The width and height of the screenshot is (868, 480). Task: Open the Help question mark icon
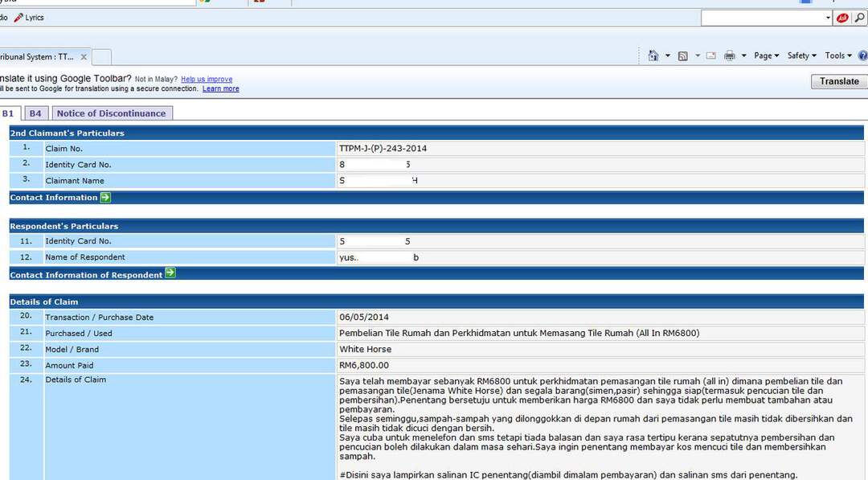click(x=862, y=55)
